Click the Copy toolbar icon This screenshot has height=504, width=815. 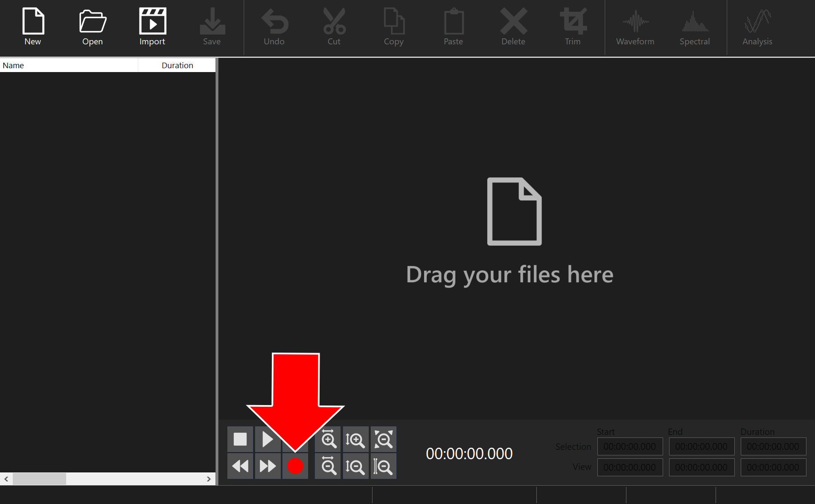click(x=394, y=21)
